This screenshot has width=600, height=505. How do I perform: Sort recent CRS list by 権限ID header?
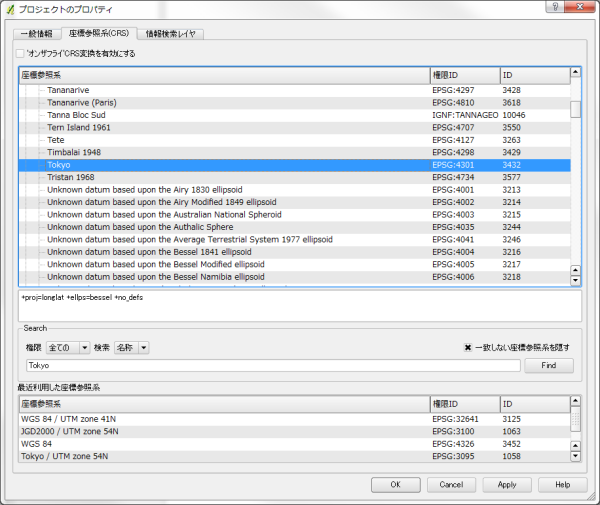[x=465, y=404]
